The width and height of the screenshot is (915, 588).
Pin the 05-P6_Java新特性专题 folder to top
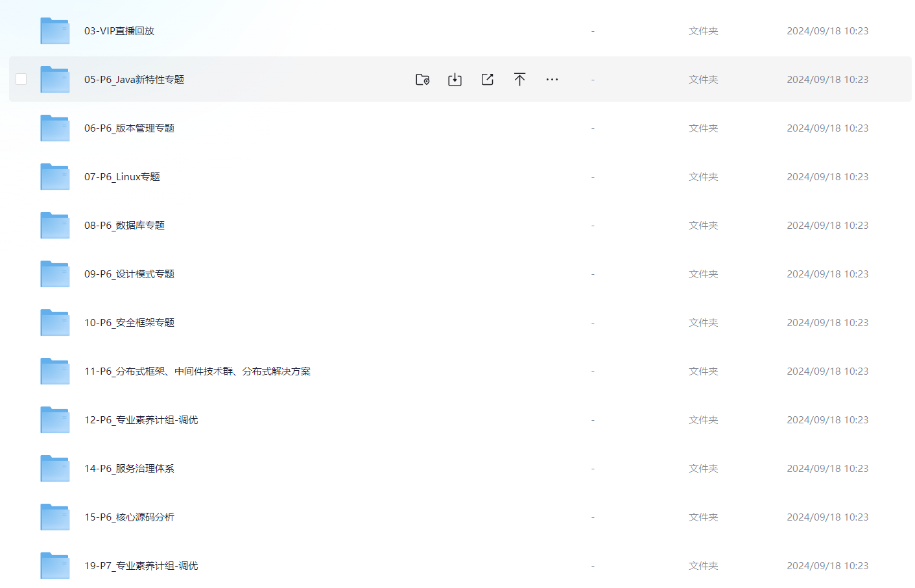click(x=519, y=80)
